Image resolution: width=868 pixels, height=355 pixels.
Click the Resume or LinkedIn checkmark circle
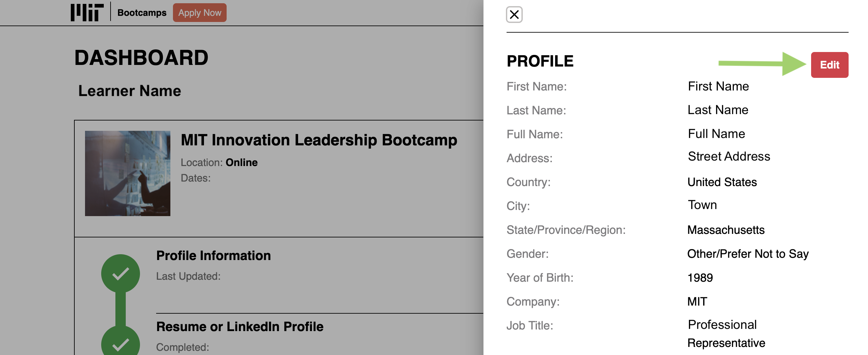pos(120,342)
